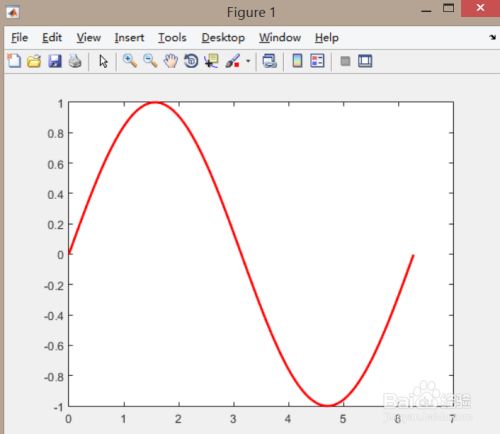This screenshot has height=434, width=500.
Task: Activate the Zoom In magnifier
Action: (130, 61)
